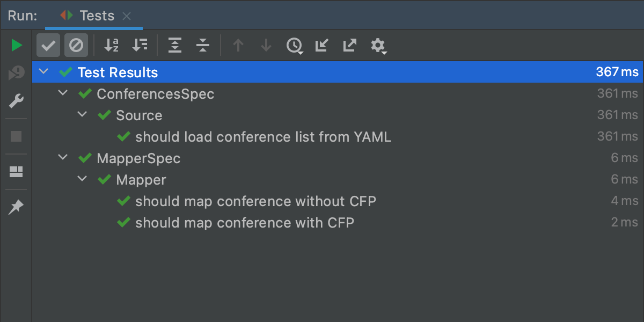Collapse the MapperSpec tree node
644x322 pixels.
point(63,158)
